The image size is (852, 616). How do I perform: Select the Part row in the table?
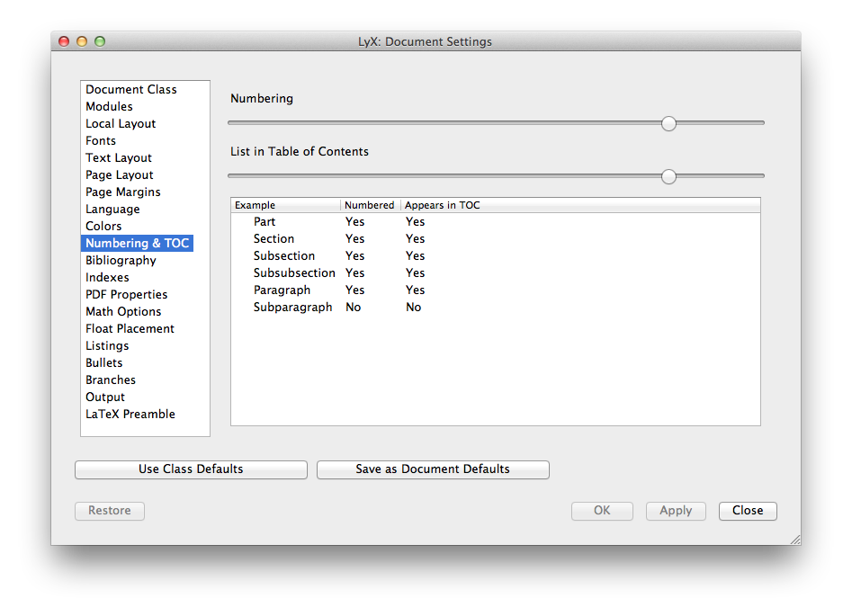coord(495,221)
